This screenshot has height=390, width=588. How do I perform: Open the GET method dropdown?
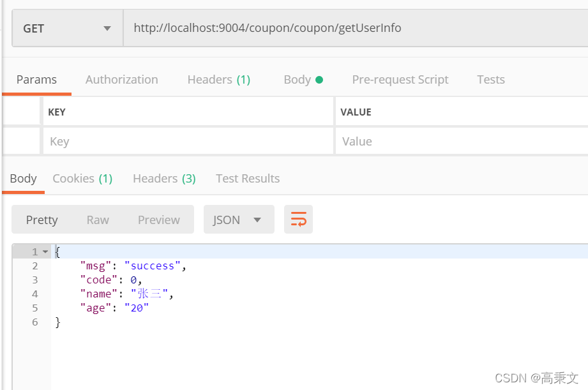tap(68, 29)
